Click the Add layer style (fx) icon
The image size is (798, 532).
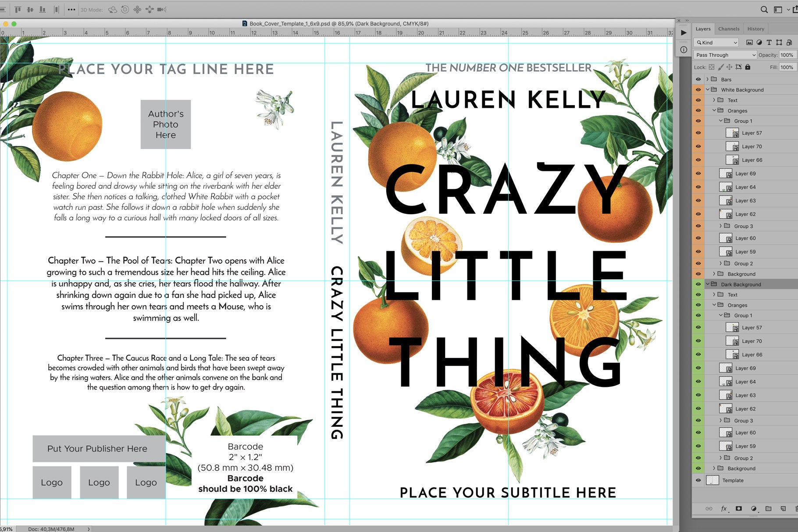pos(723,509)
